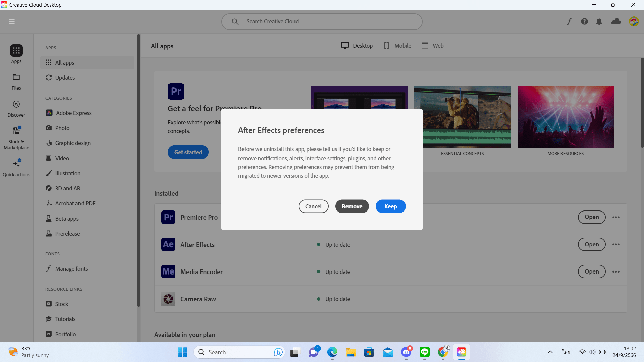Switch to the Mobile tab
This screenshot has height=362, width=644.
pyautogui.click(x=397, y=46)
